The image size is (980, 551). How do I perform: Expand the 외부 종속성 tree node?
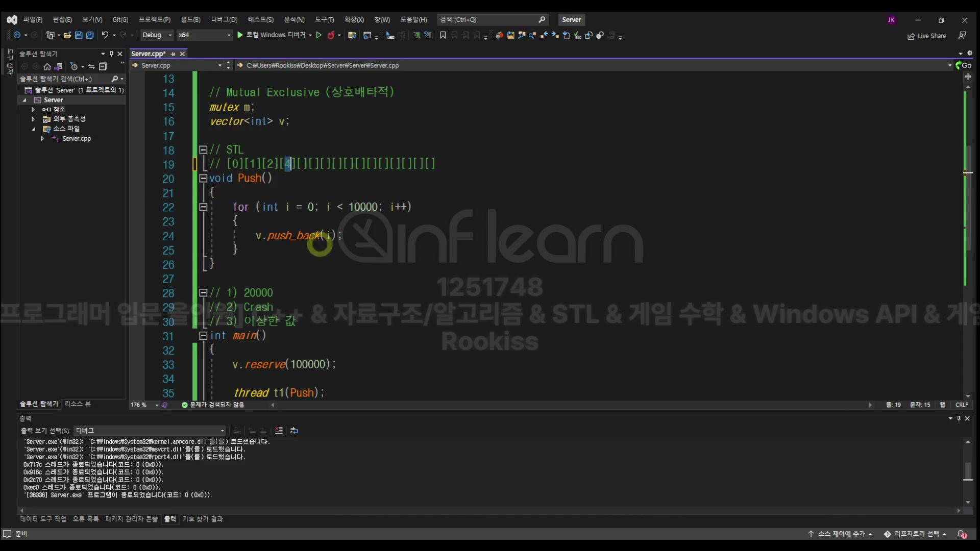(x=33, y=119)
